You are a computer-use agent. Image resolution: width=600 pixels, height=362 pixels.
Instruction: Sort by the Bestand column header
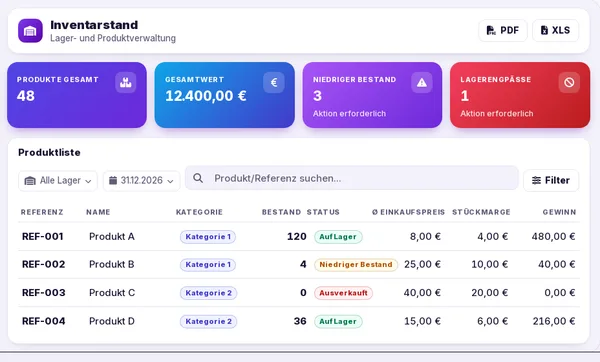pyautogui.click(x=281, y=212)
